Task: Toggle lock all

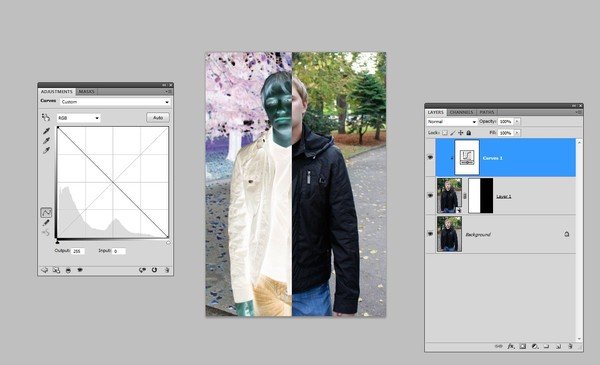Action: tap(469, 133)
